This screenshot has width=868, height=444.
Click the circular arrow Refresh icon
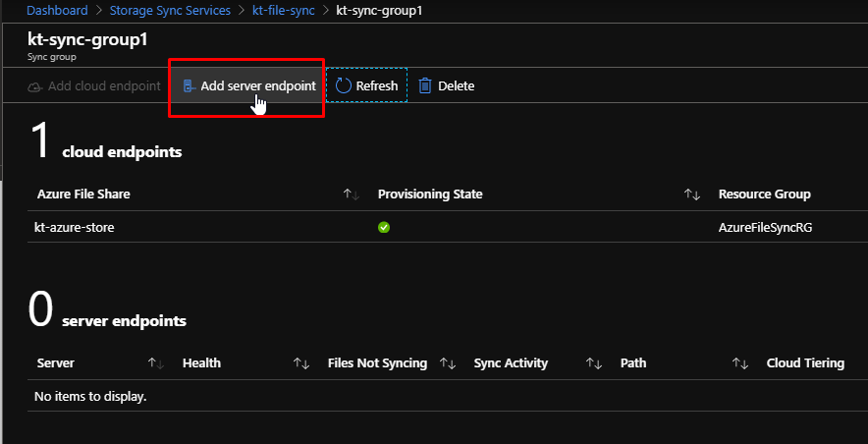(344, 85)
